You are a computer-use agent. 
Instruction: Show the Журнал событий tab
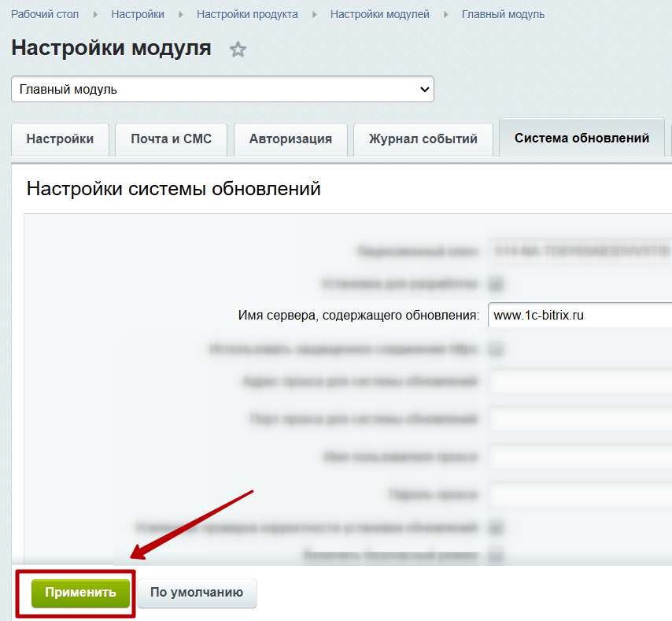point(423,139)
